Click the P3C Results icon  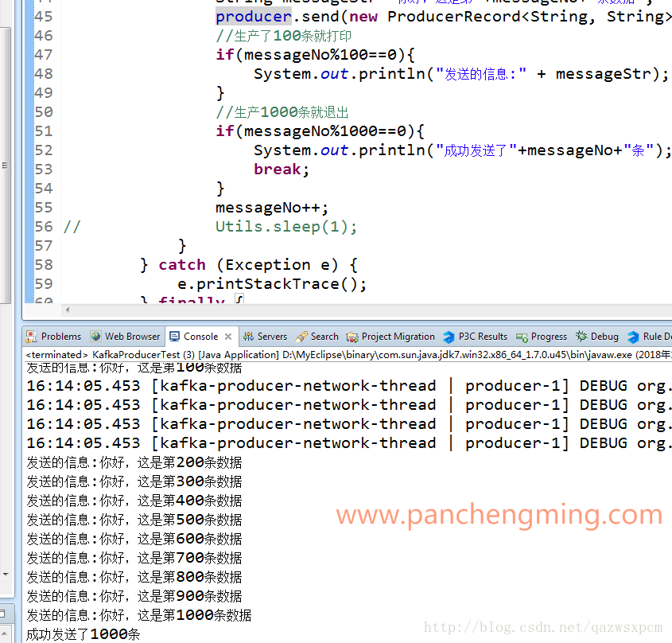(x=449, y=337)
